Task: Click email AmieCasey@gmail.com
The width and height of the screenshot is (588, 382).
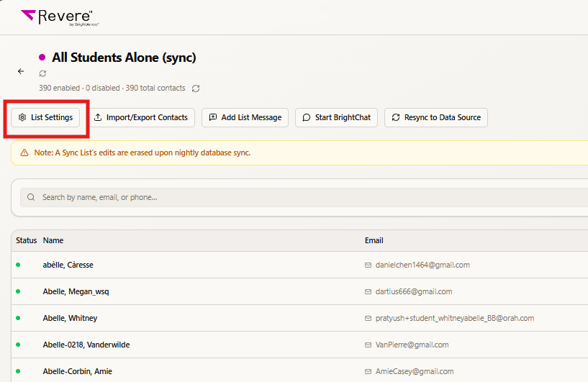Action: (x=415, y=371)
